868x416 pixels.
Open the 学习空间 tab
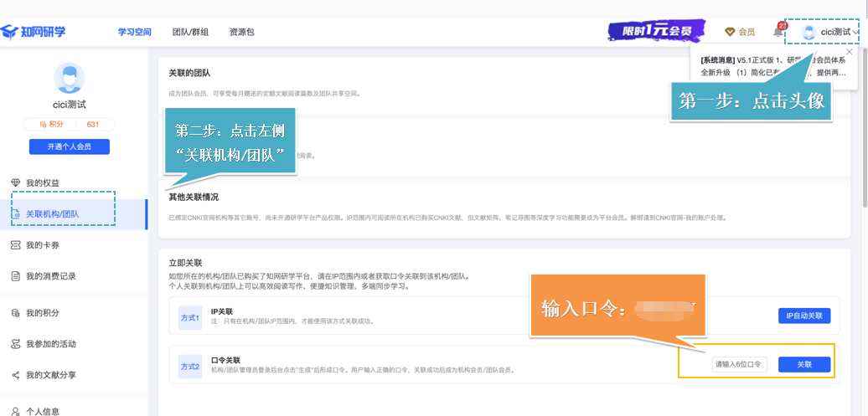click(134, 32)
